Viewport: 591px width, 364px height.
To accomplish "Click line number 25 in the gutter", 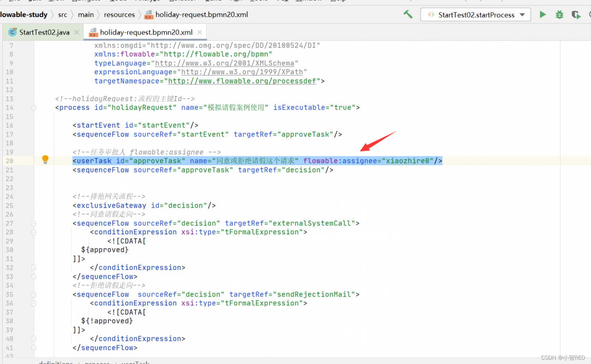I will (x=9, y=205).
